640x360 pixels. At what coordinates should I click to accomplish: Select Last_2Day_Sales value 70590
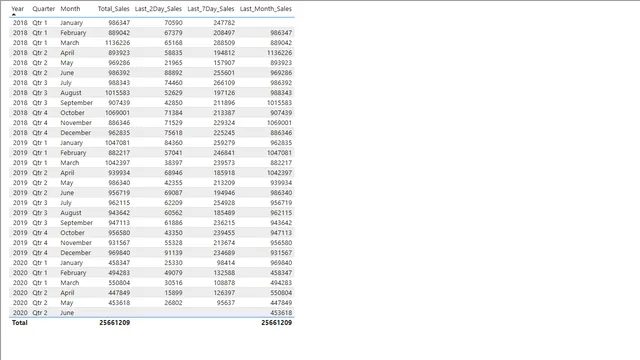pyautogui.click(x=173, y=23)
